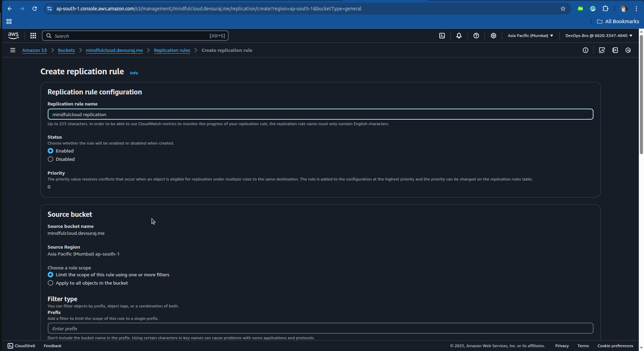The image size is (644, 351).
Task: Open the screen-with-cursor icon beside the info icon
Action: point(602,50)
